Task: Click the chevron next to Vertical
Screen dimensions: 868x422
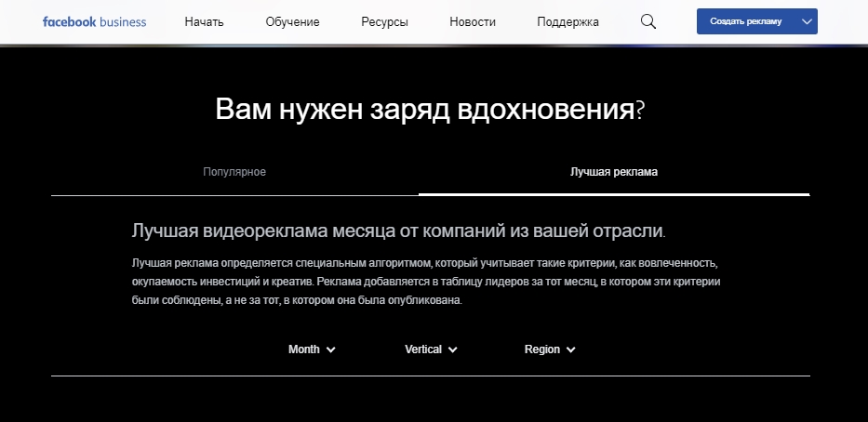Action: pos(453,350)
